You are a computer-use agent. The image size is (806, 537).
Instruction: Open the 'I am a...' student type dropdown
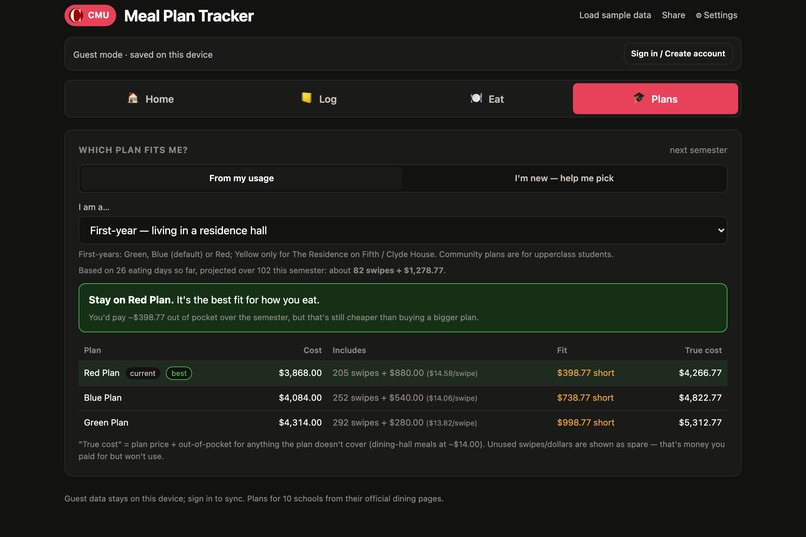point(402,230)
